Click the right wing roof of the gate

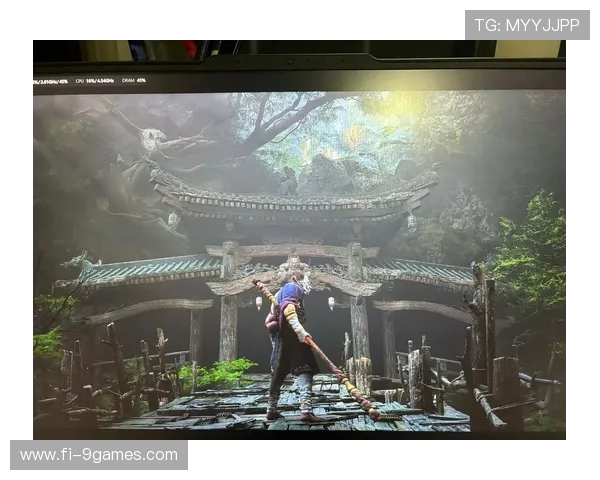(420, 271)
